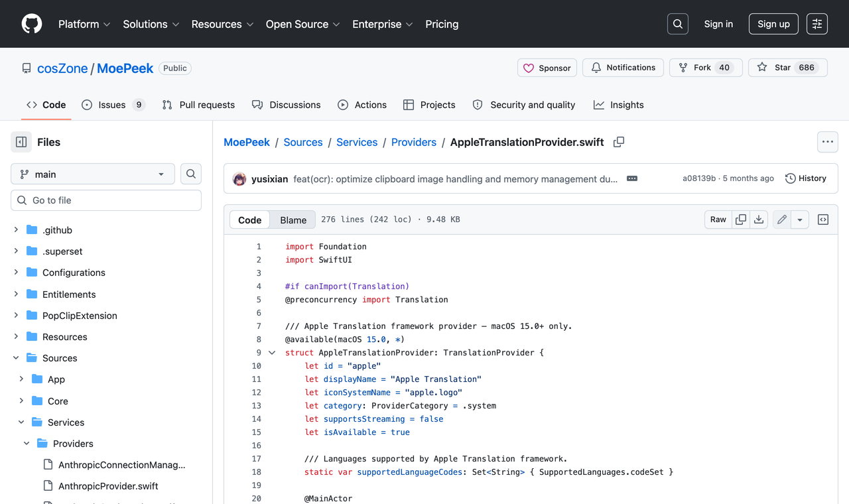Image resolution: width=849 pixels, height=504 pixels.
Task: Open commit a08139b hash link
Action: click(699, 178)
